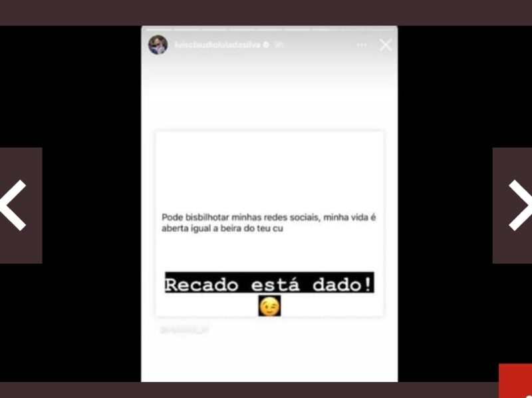The image size is (532, 398).
Task: Open the embedded white post card
Action: click(x=269, y=224)
